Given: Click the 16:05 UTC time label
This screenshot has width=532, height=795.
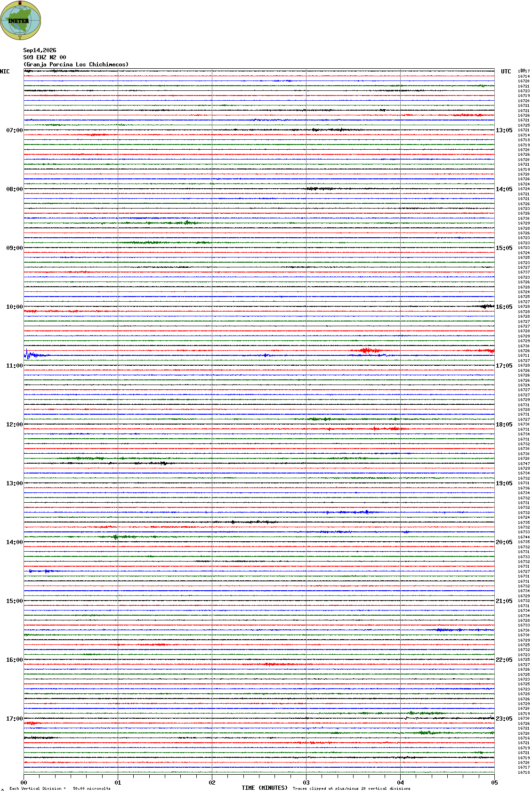Looking at the screenshot, I should click(x=504, y=307).
